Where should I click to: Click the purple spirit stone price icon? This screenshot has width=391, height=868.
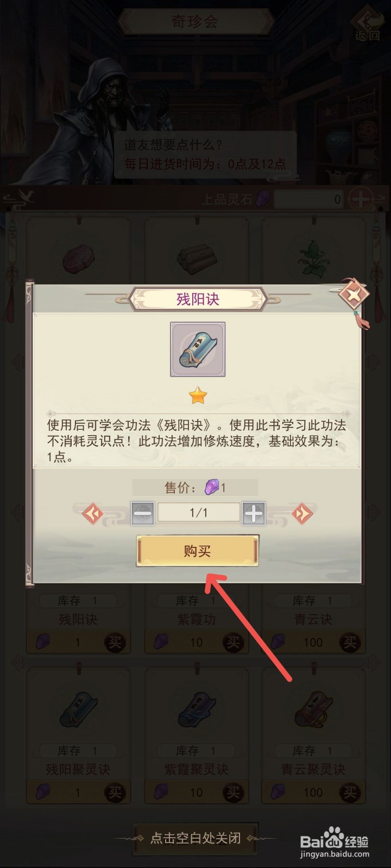point(211,488)
